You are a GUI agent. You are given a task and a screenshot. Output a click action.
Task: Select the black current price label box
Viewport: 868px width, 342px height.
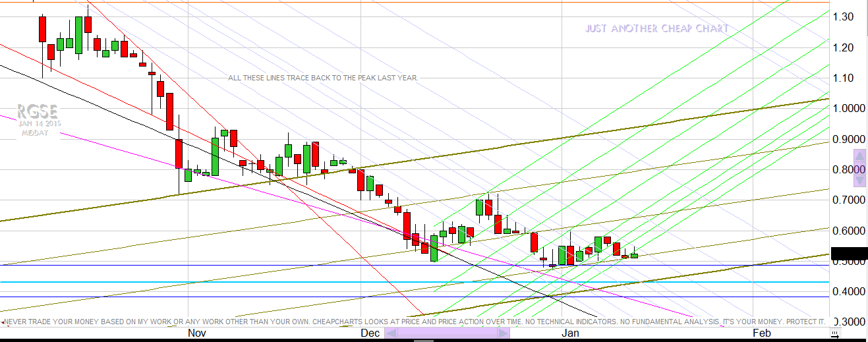click(850, 253)
